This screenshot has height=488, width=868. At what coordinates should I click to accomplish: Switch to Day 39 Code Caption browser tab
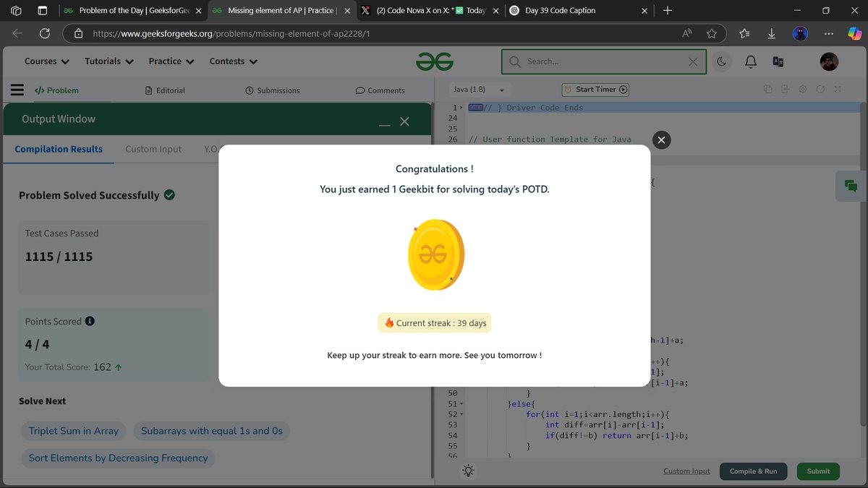pos(579,11)
